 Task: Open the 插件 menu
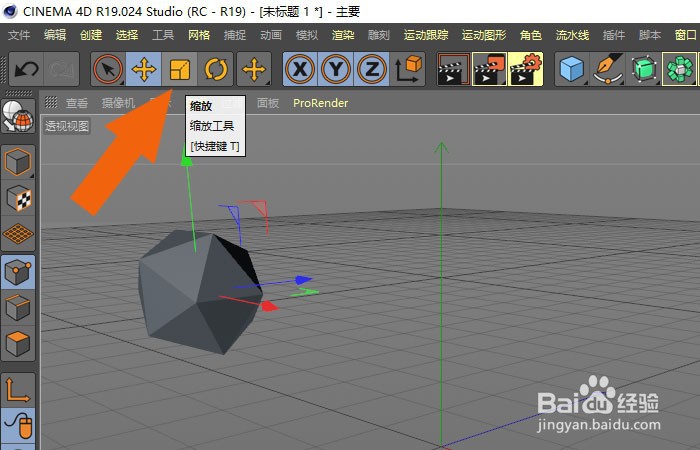[614, 35]
